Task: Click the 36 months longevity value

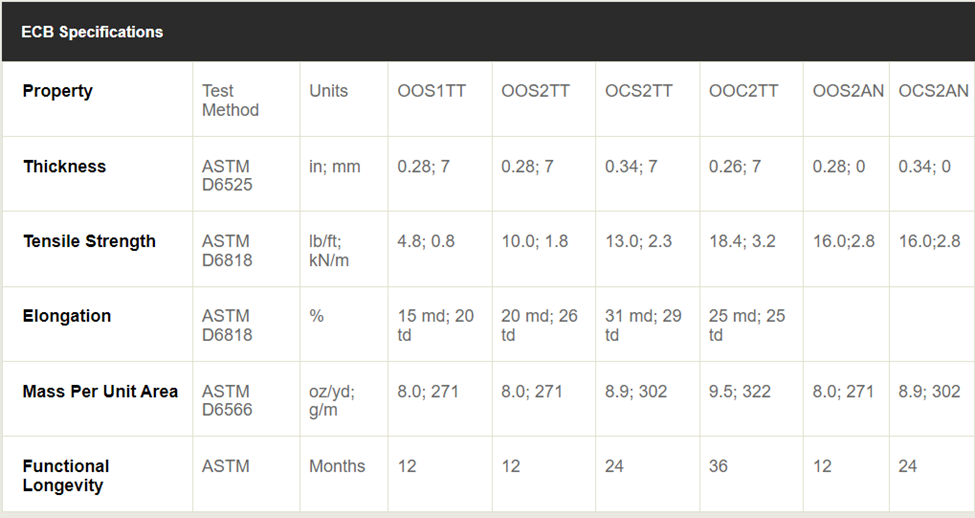Action: [718, 466]
